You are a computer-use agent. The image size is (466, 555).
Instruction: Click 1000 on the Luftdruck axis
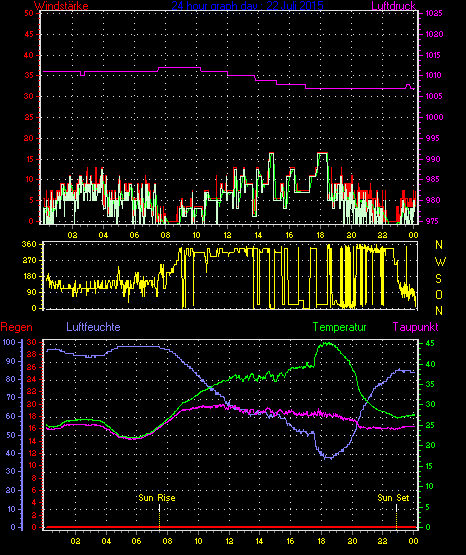[434, 117]
